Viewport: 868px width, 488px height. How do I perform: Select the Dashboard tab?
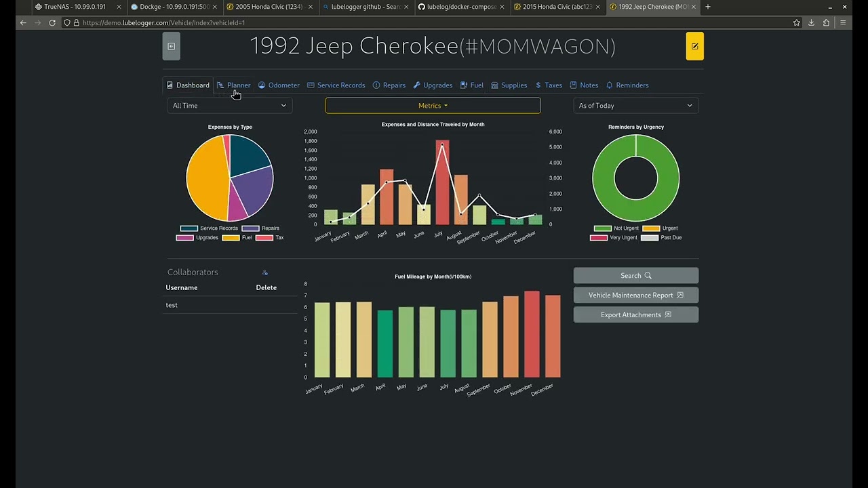click(188, 85)
